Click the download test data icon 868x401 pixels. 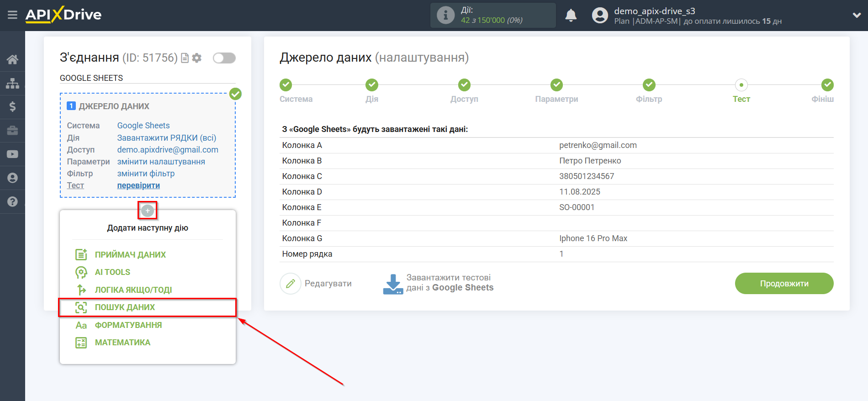click(x=393, y=284)
